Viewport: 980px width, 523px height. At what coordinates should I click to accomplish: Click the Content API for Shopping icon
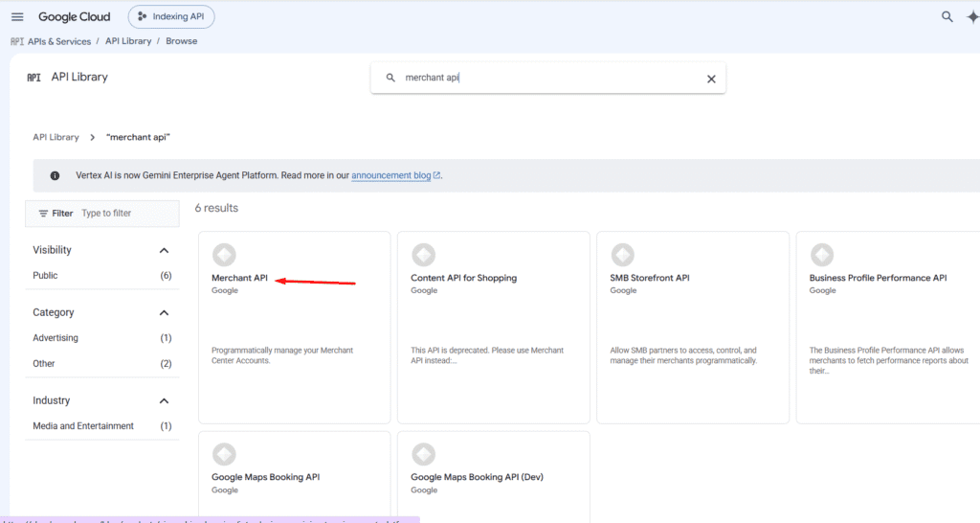tap(423, 255)
